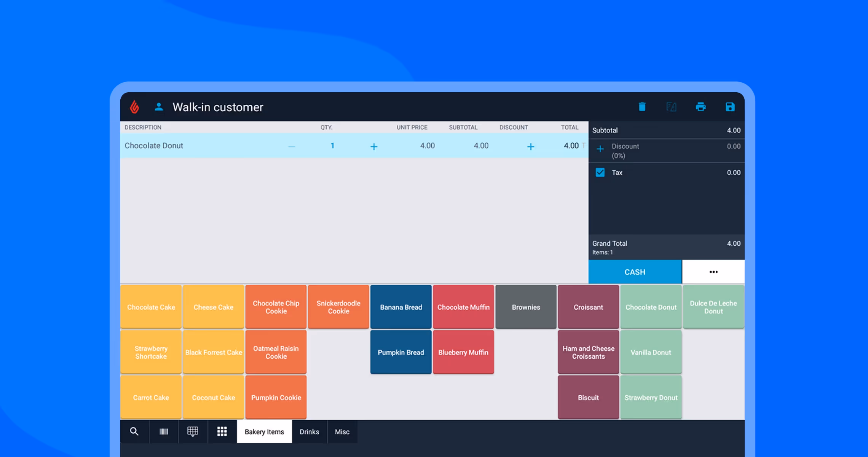Click the save order floppy icon
The image size is (868, 457).
tap(730, 107)
